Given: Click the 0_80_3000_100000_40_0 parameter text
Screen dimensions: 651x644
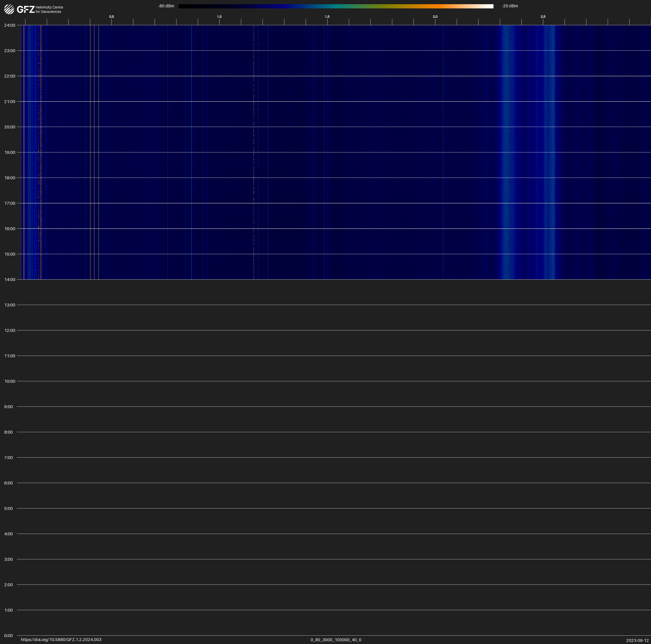Looking at the screenshot, I should coord(336,640).
